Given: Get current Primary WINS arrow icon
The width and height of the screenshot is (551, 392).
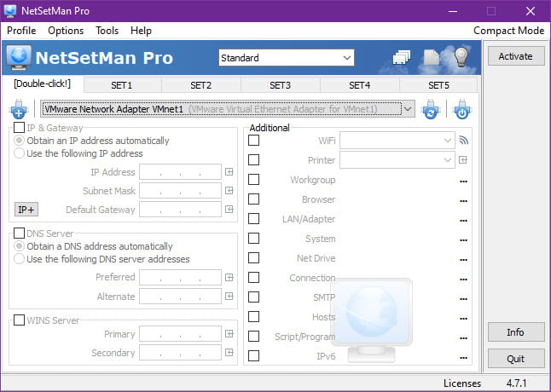Looking at the screenshot, I should point(229,334).
